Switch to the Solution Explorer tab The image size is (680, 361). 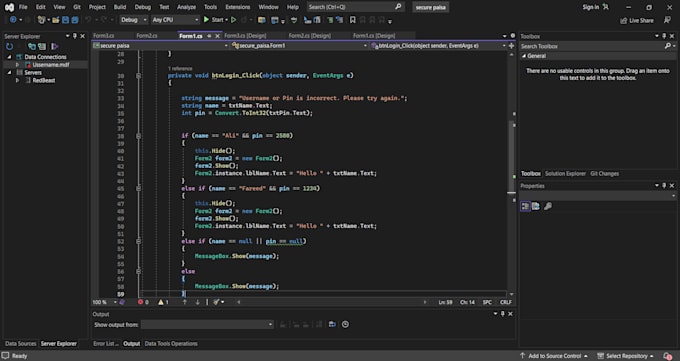tap(565, 174)
